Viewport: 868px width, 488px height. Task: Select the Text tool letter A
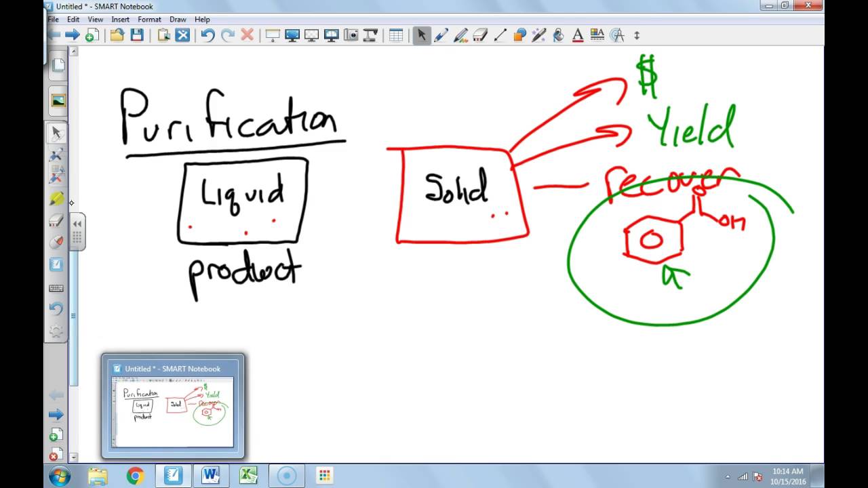pos(578,35)
